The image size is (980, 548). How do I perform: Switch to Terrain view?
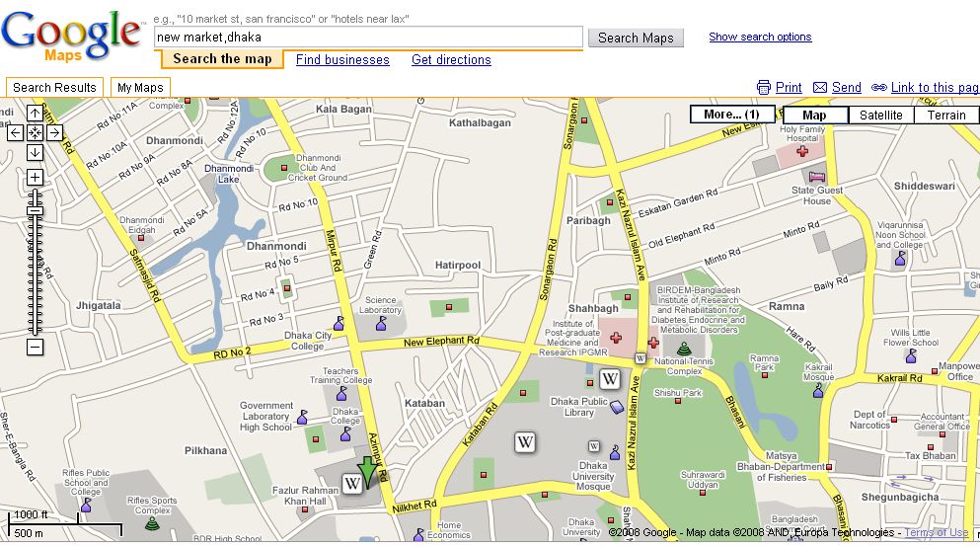point(946,116)
